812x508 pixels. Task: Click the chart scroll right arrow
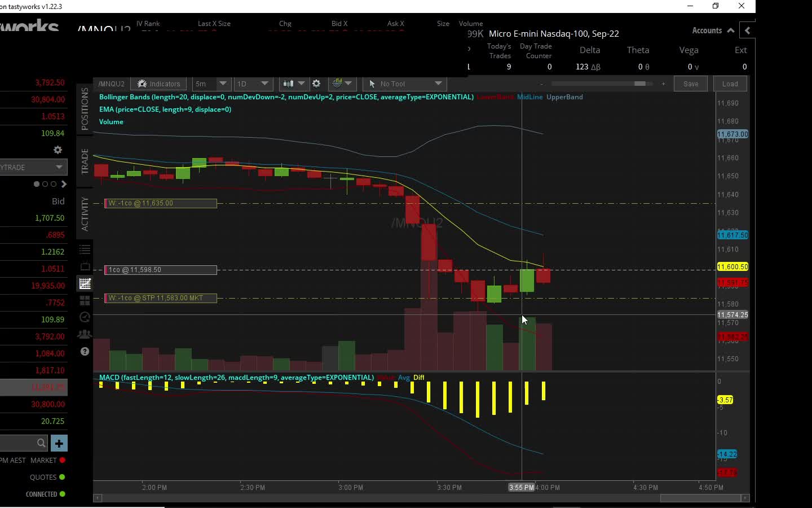[745, 498]
